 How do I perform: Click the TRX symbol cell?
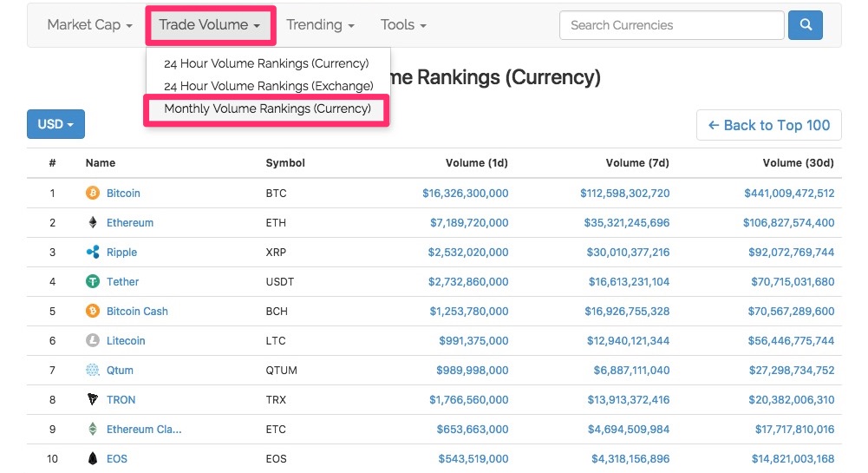coord(276,399)
